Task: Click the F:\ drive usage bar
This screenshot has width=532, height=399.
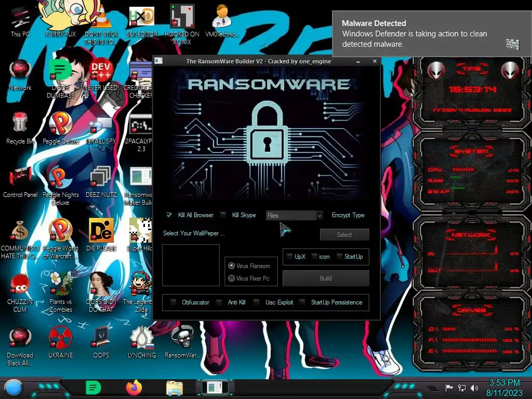Action: click(x=470, y=340)
